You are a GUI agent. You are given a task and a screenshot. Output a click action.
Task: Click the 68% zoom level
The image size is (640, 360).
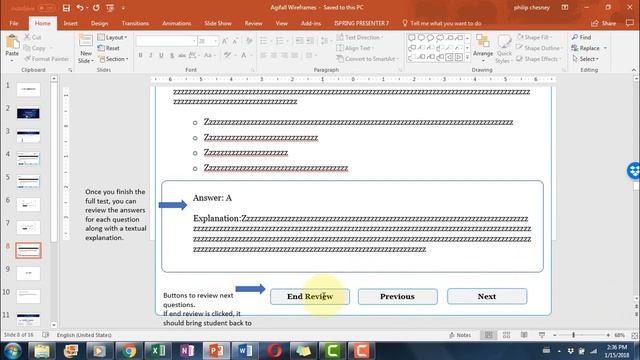[x=620, y=335]
